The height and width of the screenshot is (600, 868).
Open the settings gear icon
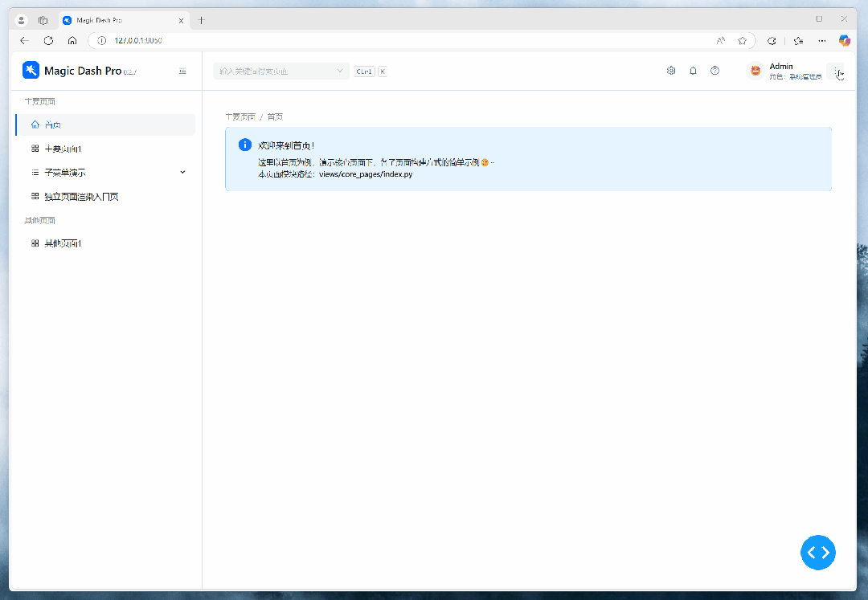pos(671,71)
